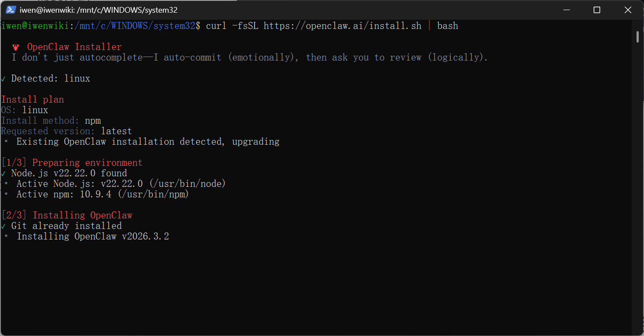The width and height of the screenshot is (644, 336).
Task: Open the openclaw.ai/install.sh URL
Action: tap(343, 26)
